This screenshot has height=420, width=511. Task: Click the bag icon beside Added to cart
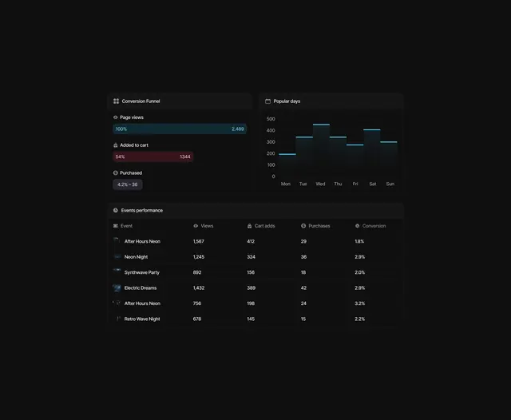click(115, 145)
